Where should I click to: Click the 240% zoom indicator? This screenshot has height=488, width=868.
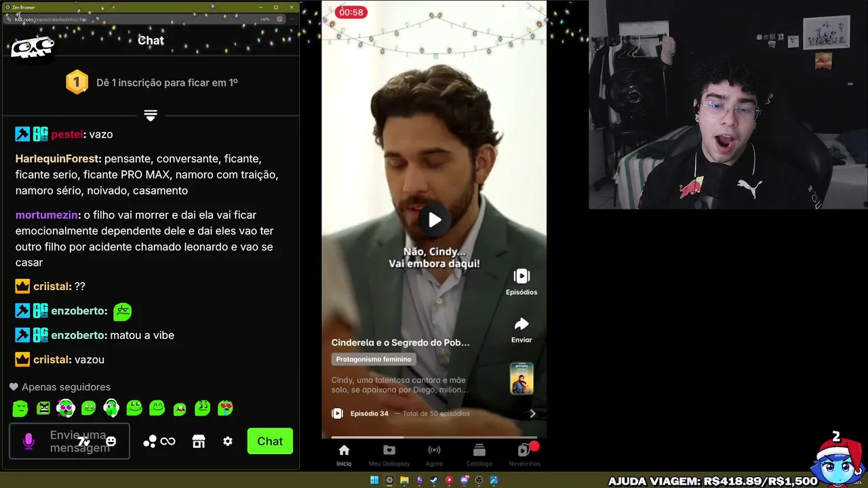pos(265,19)
